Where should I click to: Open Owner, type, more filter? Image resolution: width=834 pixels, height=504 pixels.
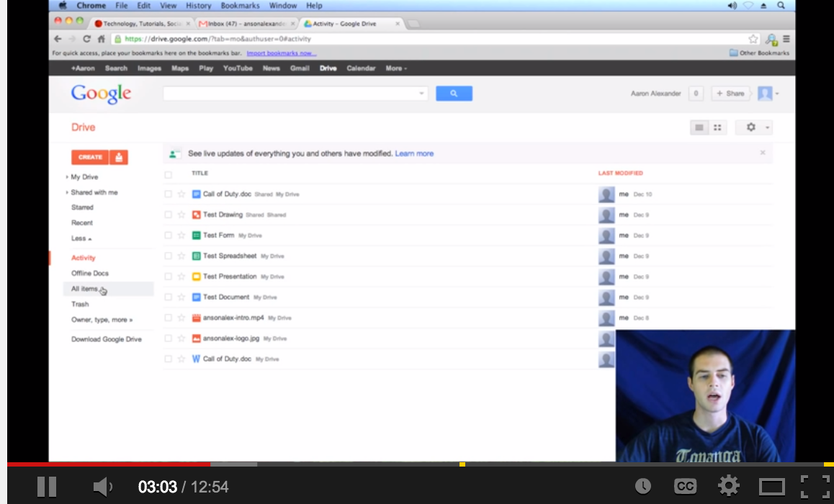click(102, 320)
